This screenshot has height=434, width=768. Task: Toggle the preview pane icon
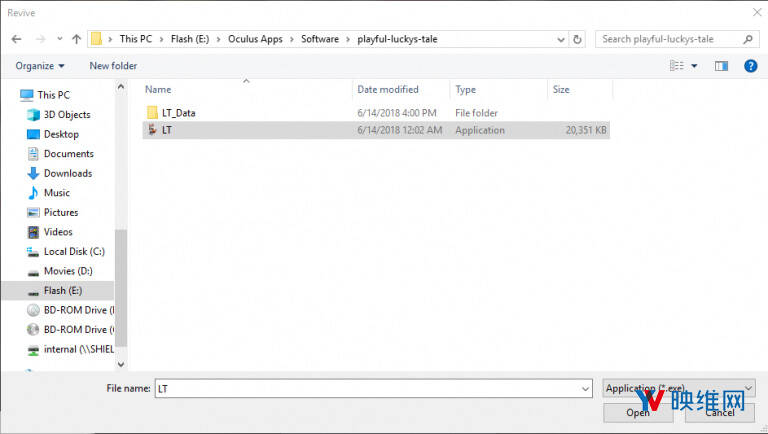coord(721,66)
